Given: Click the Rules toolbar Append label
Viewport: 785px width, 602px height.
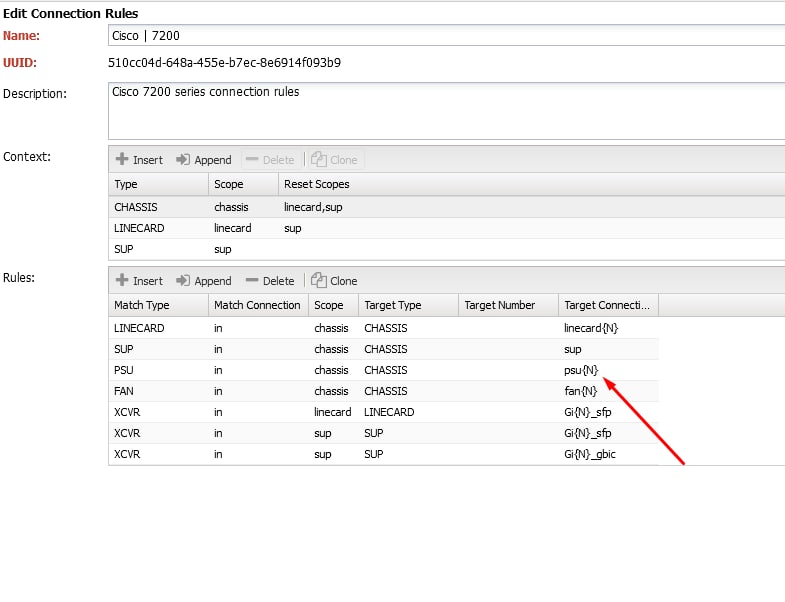Looking at the screenshot, I should click(213, 281).
